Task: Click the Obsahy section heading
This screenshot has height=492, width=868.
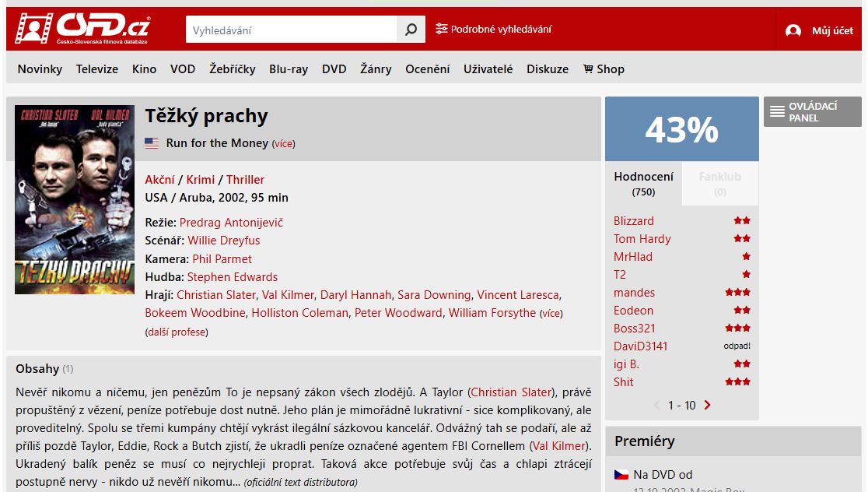Action: [x=37, y=368]
